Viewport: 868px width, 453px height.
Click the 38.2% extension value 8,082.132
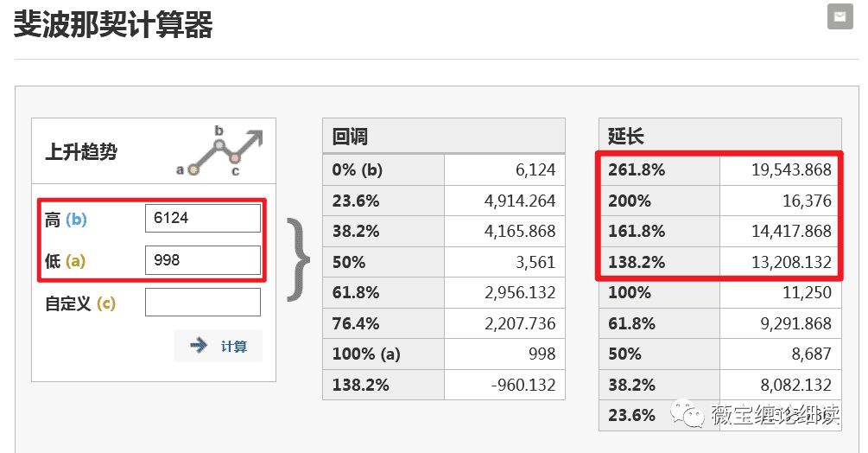click(x=795, y=385)
